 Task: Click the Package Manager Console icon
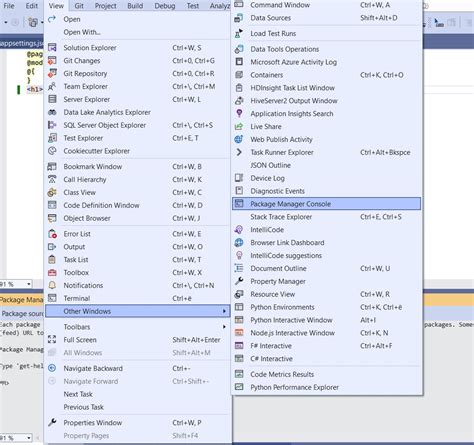pos(239,204)
